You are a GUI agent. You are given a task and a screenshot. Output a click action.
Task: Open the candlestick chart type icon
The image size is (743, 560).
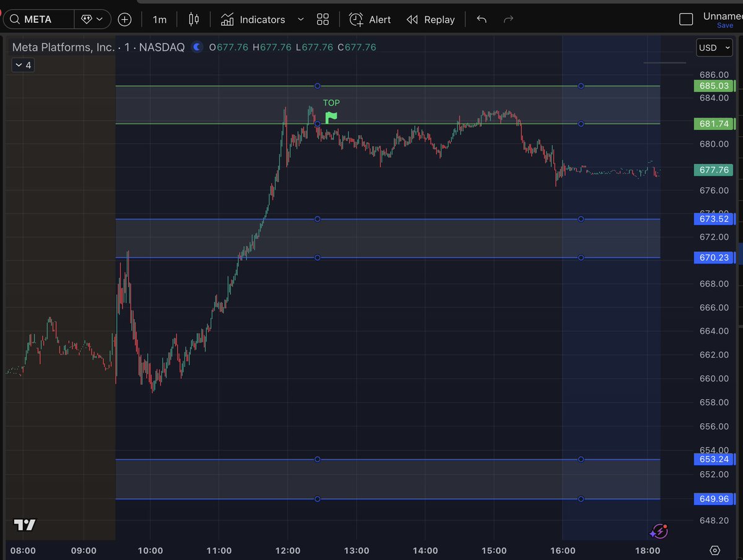click(x=194, y=19)
